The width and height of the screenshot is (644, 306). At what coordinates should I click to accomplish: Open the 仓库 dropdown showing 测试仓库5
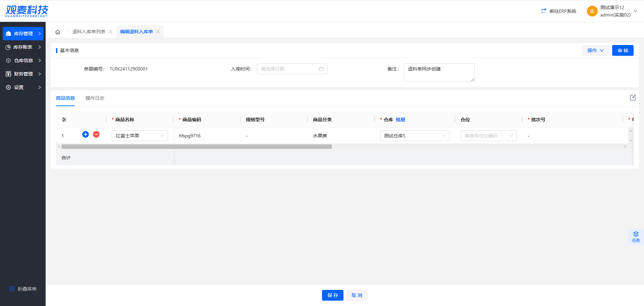click(x=415, y=136)
